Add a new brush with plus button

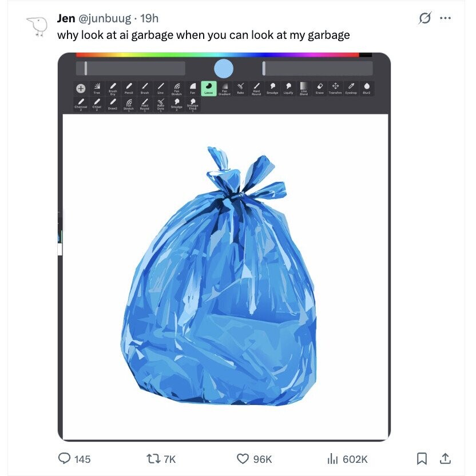[81, 89]
